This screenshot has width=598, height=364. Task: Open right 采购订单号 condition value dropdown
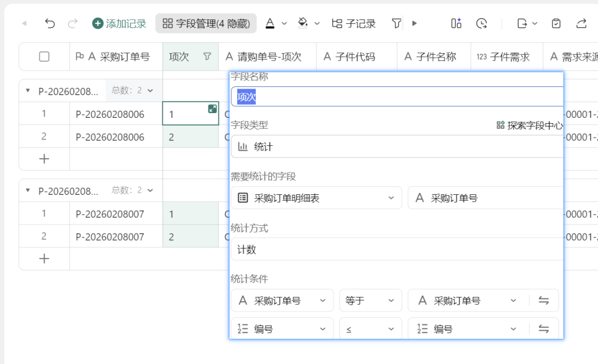[468, 300]
